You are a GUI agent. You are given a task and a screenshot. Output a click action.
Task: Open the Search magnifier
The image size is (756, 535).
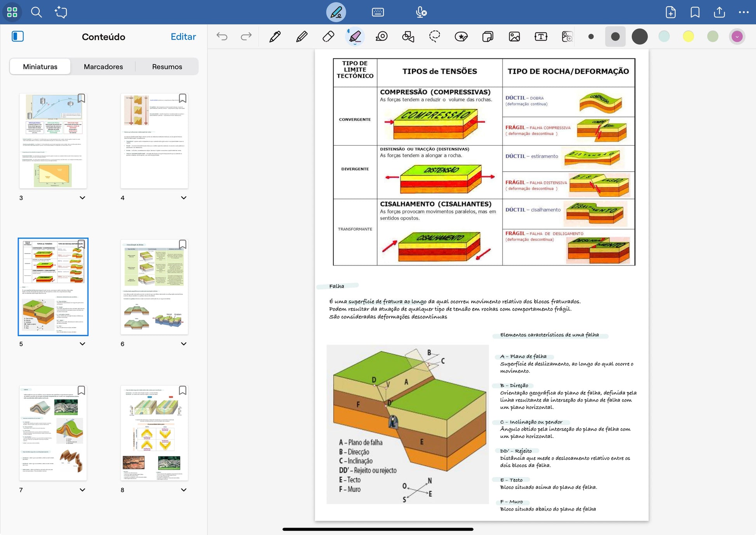pyautogui.click(x=36, y=12)
